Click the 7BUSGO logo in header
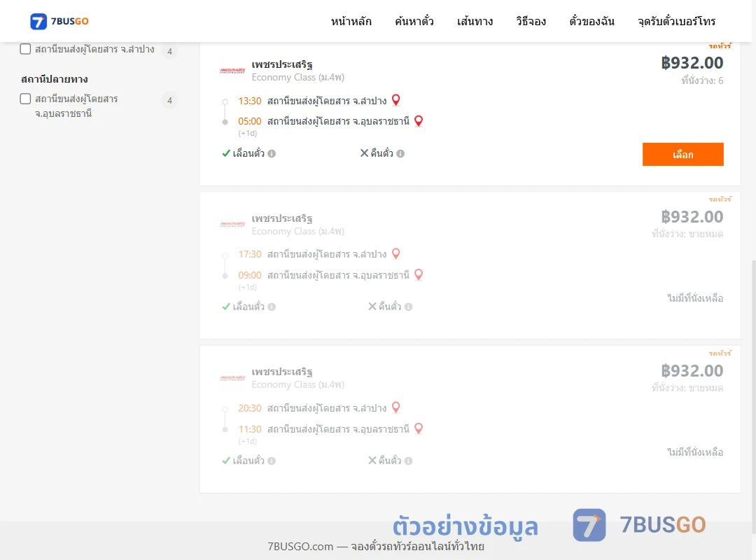 59,21
